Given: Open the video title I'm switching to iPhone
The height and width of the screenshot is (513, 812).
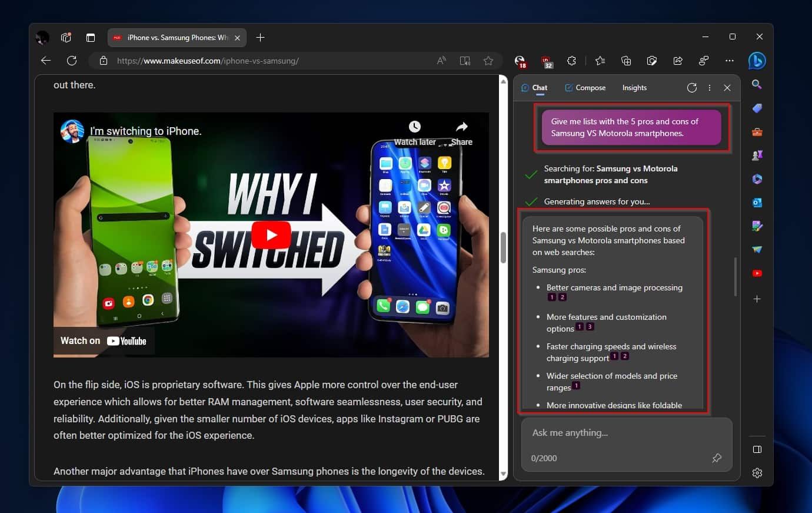Looking at the screenshot, I should point(145,131).
